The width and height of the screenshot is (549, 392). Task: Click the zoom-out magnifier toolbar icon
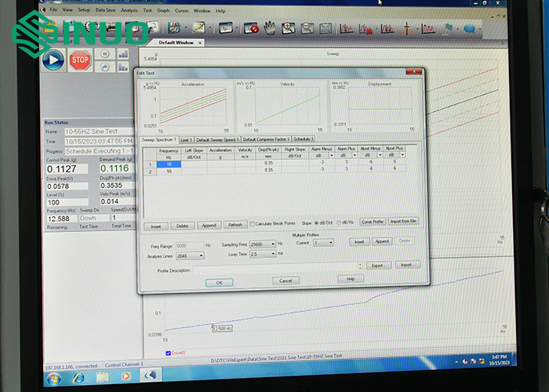(x=306, y=29)
